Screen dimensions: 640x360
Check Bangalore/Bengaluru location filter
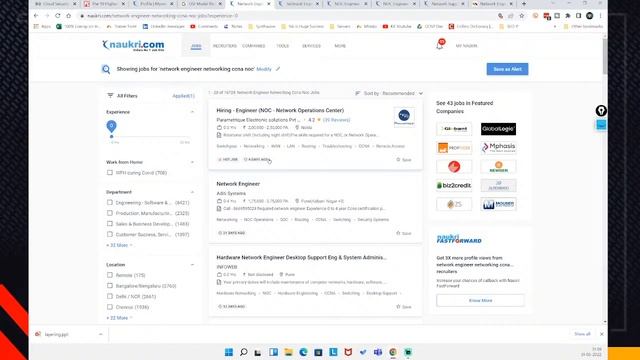click(109, 286)
